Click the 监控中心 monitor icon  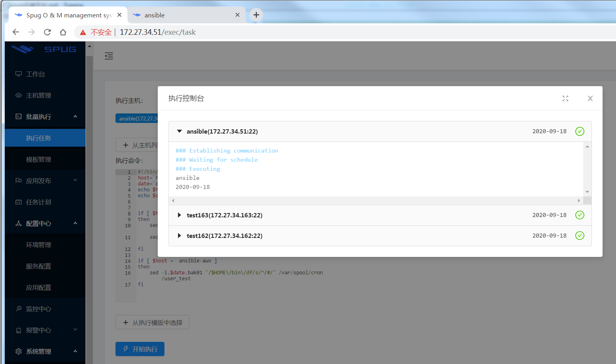19,309
